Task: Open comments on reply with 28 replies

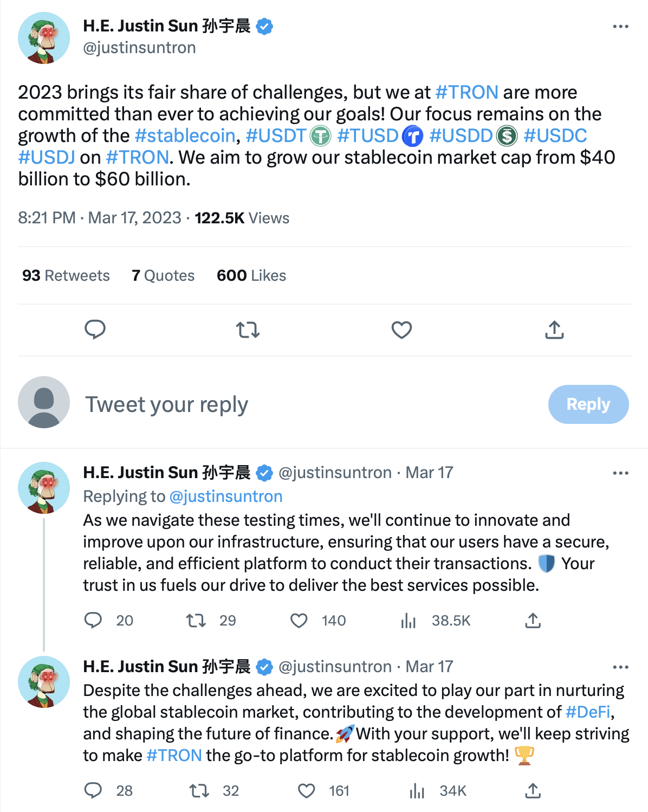Action: 93,791
